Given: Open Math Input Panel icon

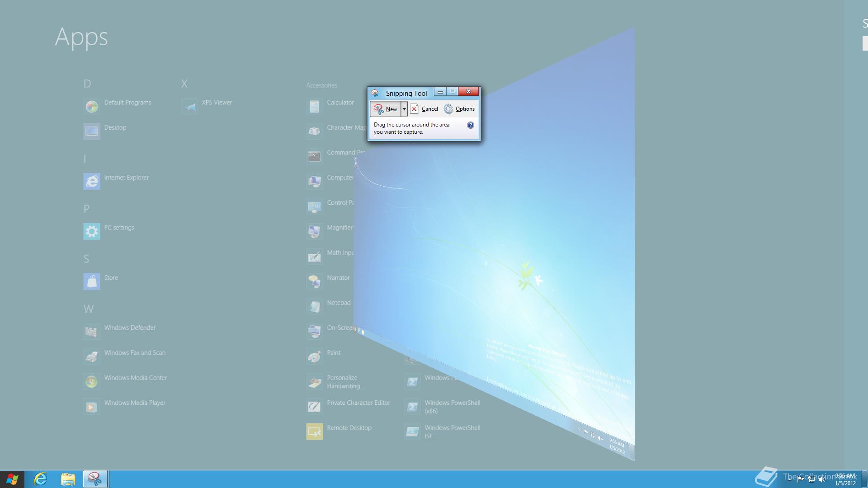Looking at the screenshot, I should coord(315,257).
